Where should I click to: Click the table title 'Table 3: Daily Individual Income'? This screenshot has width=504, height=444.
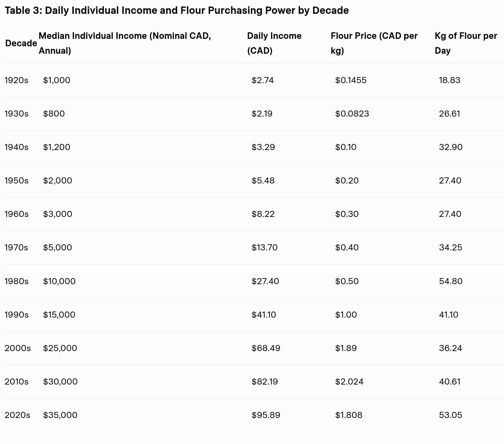(x=177, y=10)
